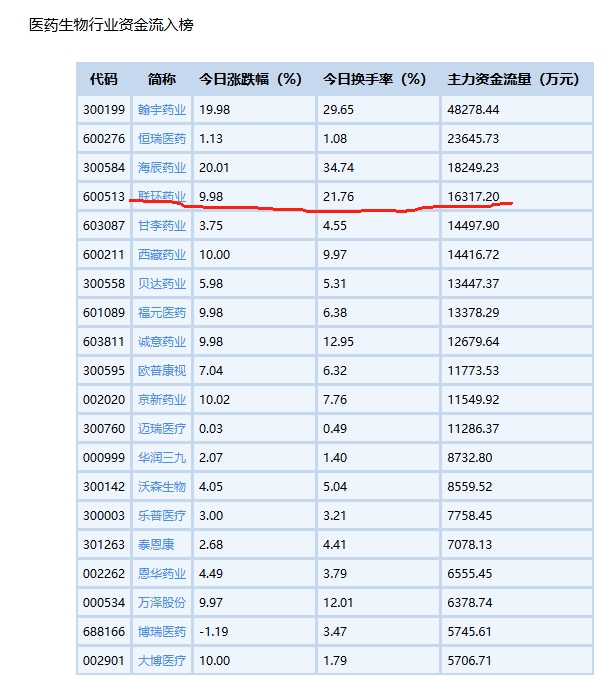This screenshot has height=684, width=606.
Task: Click the change percentage value 19.98
Action: click(x=214, y=109)
